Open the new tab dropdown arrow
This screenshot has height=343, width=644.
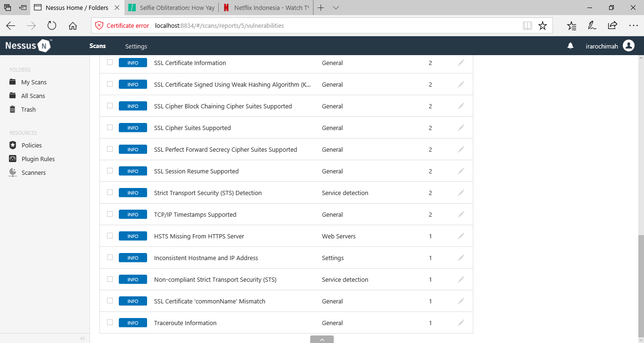[335, 8]
